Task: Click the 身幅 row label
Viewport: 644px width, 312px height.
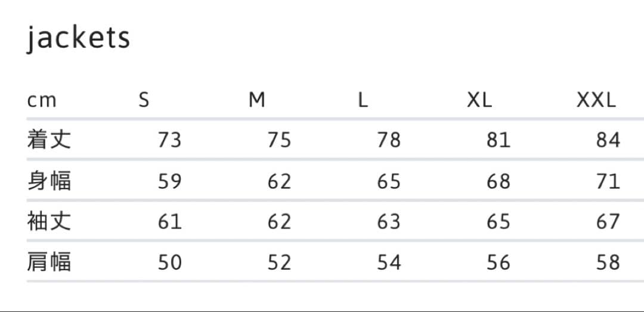Action: [49, 181]
